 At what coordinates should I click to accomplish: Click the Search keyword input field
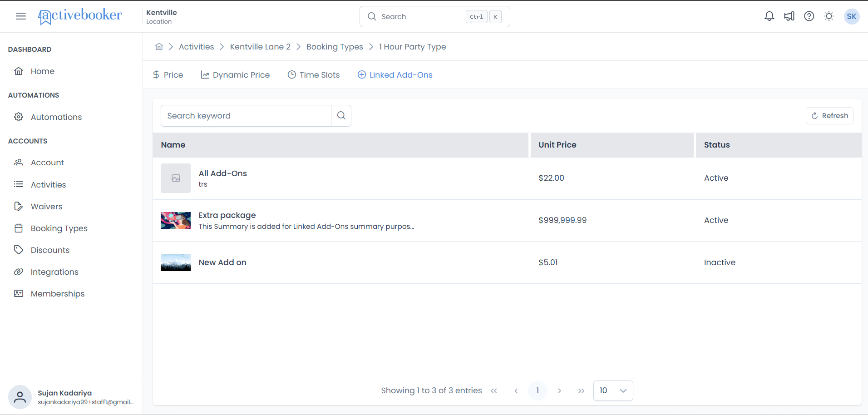[246, 116]
